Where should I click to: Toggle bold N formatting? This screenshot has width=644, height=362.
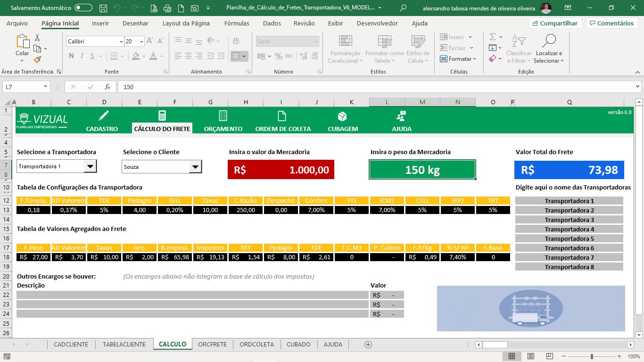tap(71, 56)
